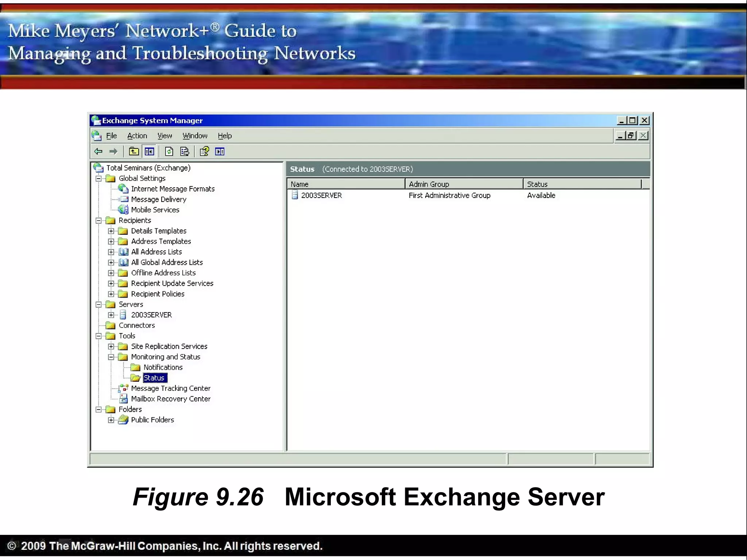The width and height of the screenshot is (747, 560).
Task: Toggle the Show/Hide Console Tree button
Action: pyautogui.click(x=150, y=151)
